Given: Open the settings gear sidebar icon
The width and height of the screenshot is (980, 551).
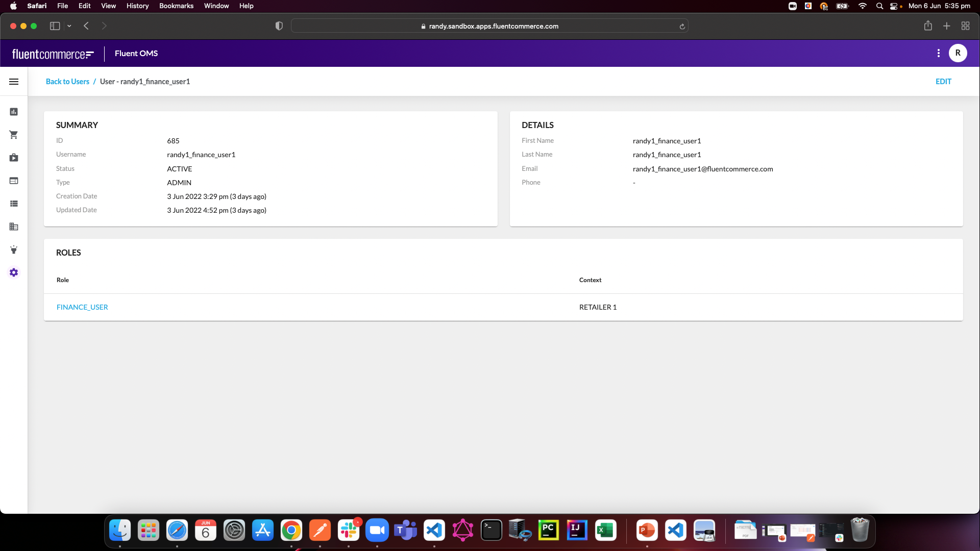Looking at the screenshot, I should (14, 272).
